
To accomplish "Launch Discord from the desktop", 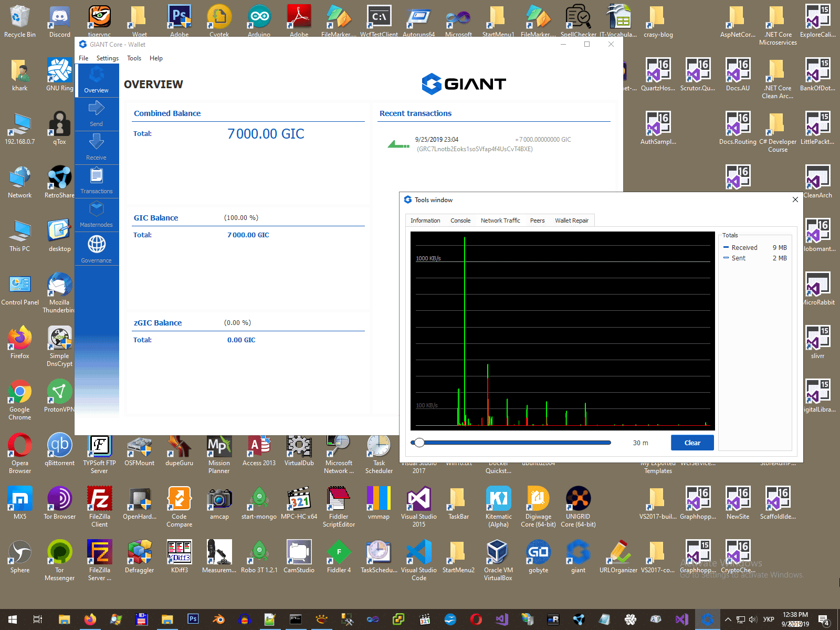I will [x=60, y=22].
